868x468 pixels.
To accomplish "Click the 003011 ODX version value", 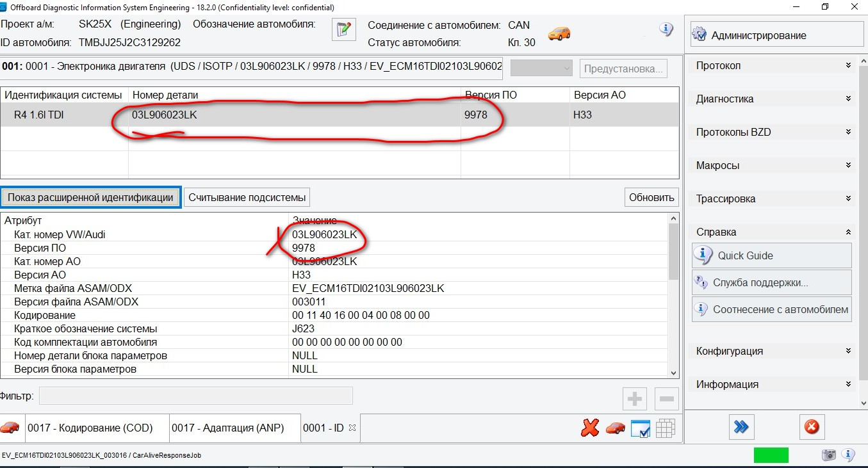I will click(309, 302).
